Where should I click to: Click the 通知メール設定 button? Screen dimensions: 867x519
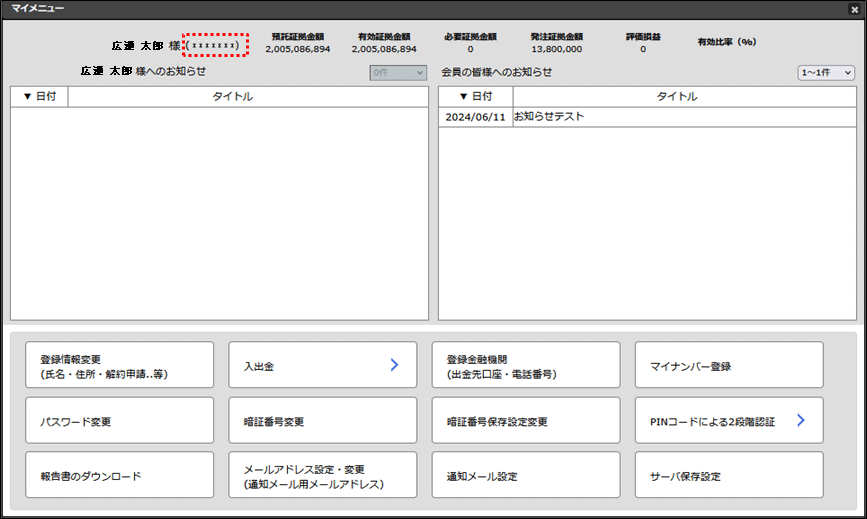pyautogui.click(x=526, y=476)
